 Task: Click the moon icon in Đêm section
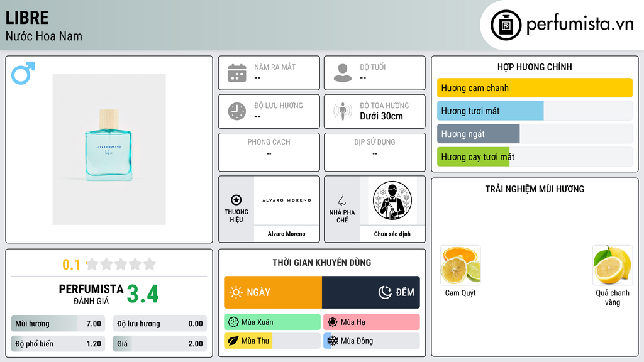pyautogui.click(x=385, y=292)
